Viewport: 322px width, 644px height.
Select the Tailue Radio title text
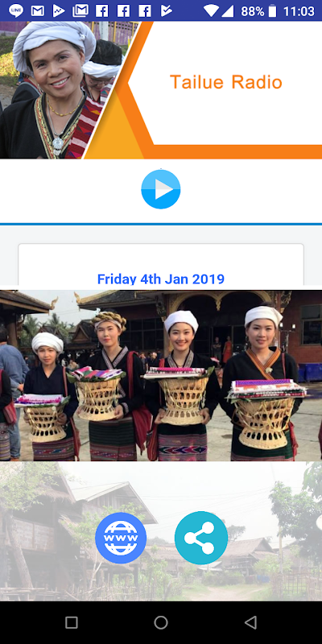point(226,82)
